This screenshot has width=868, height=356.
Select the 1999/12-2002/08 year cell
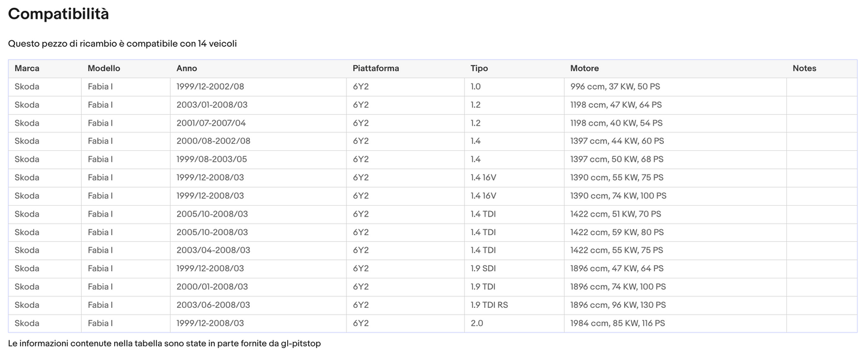click(x=210, y=87)
